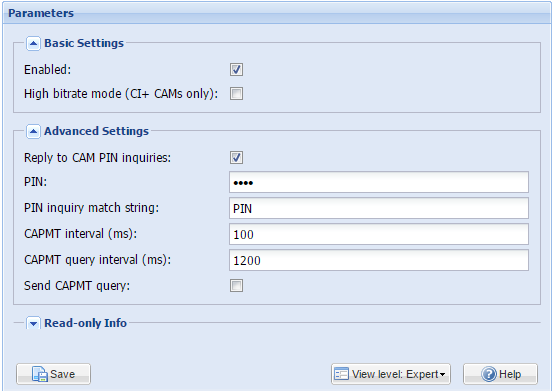
Task: Click the Parameters panel header
Action: (x=276, y=13)
